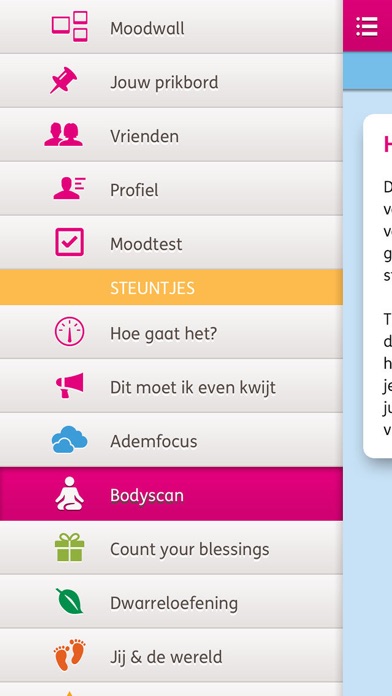Click the blue cloud Ademfocus icon
This screenshot has height=696, width=392.
pyautogui.click(x=69, y=439)
